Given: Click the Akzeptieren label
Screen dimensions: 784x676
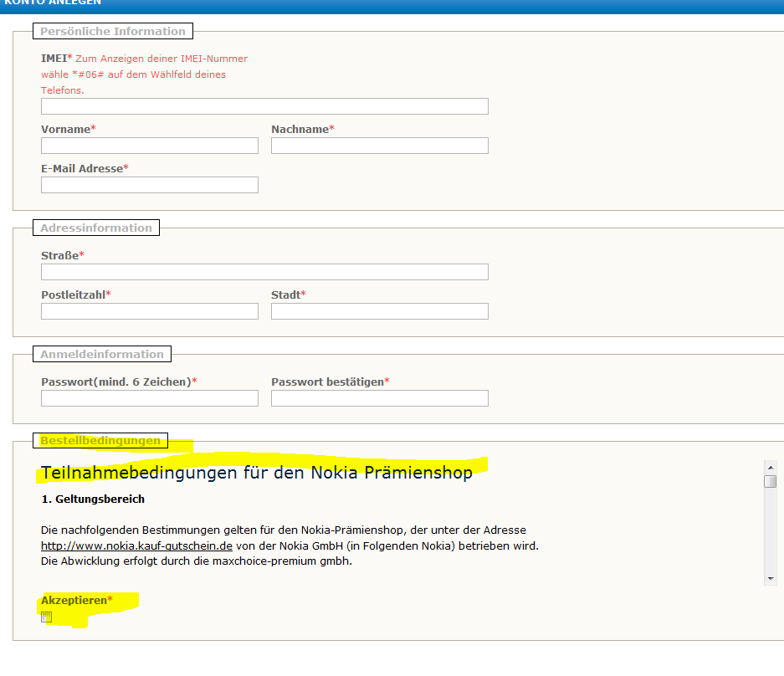Looking at the screenshot, I should [x=76, y=600].
